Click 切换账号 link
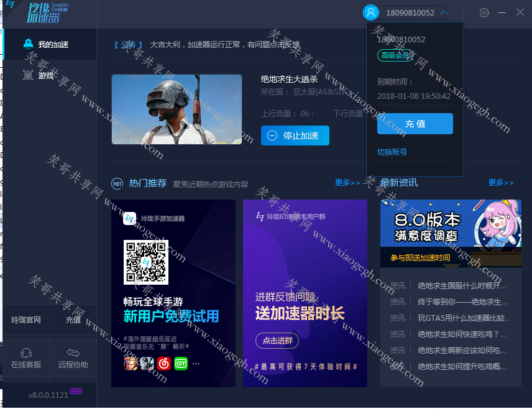Screen dimensions: 532x409 click(392, 152)
